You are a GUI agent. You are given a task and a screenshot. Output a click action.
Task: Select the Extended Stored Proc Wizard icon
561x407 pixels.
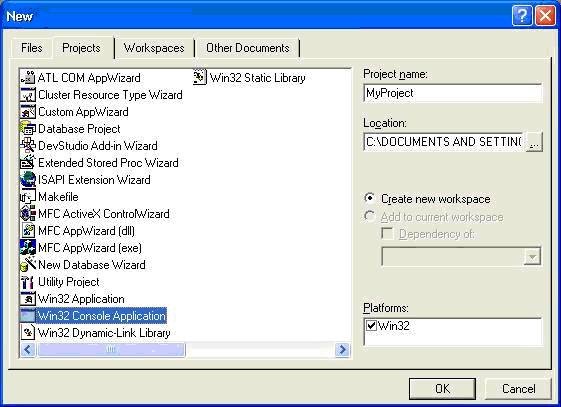(x=28, y=163)
